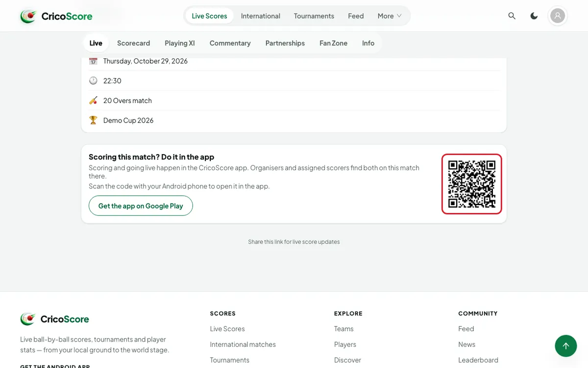
Task: Open the Feed footer link under Community
Action: (x=466, y=329)
